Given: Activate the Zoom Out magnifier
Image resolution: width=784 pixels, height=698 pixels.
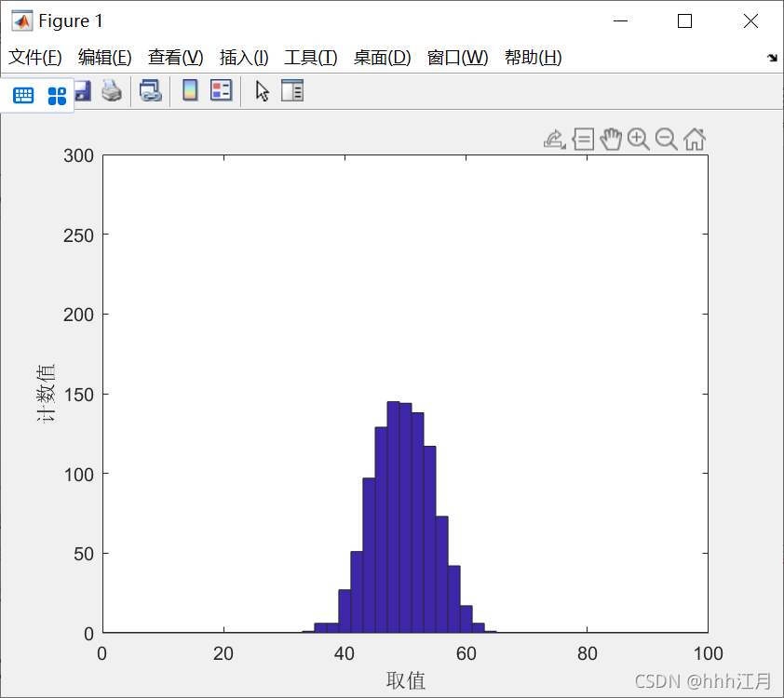Looking at the screenshot, I should [x=667, y=140].
